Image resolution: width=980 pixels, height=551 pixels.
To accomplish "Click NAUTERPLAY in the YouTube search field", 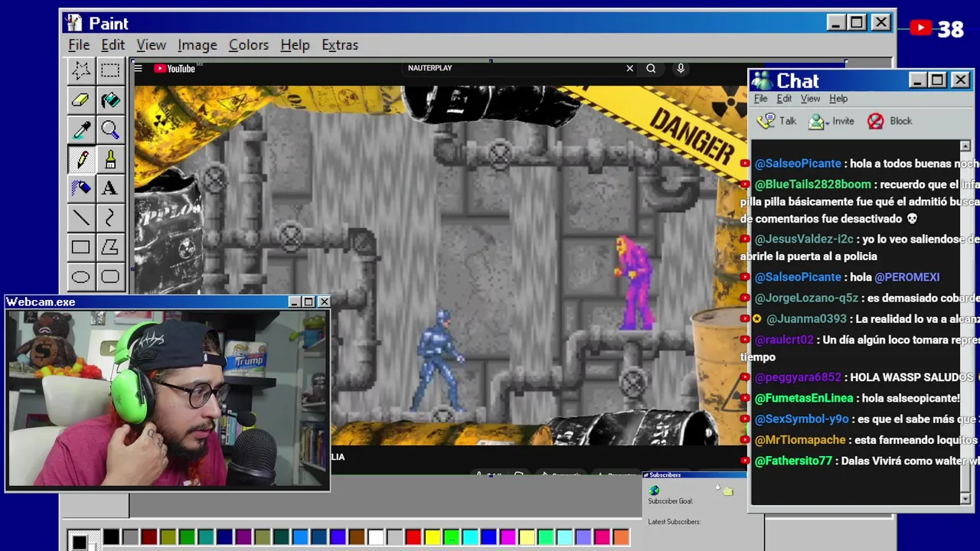I will point(430,68).
